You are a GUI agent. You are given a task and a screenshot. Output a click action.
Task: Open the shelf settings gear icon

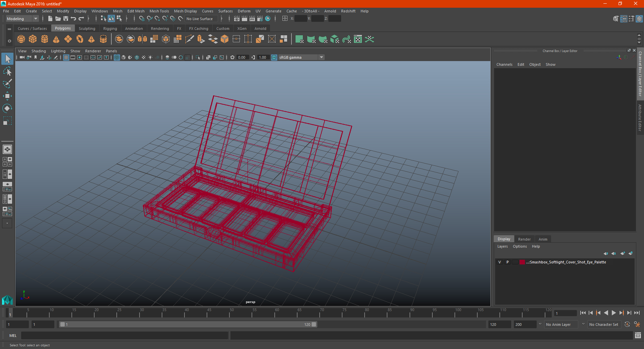9,41
